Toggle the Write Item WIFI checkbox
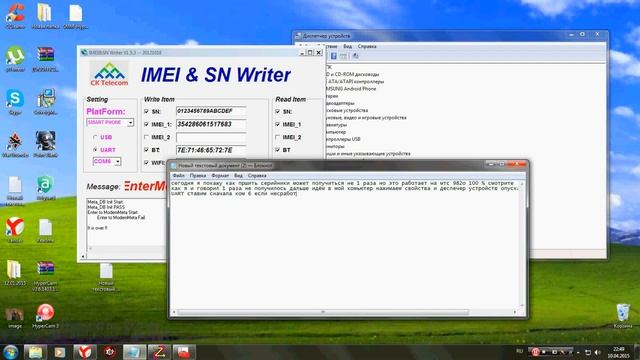The width and height of the screenshot is (640, 360). coord(146,162)
